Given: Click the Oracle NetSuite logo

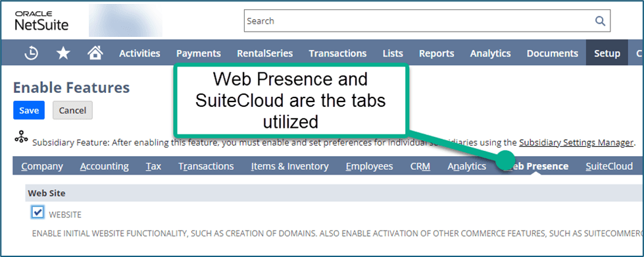Looking at the screenshot, I should coord(42,21).
